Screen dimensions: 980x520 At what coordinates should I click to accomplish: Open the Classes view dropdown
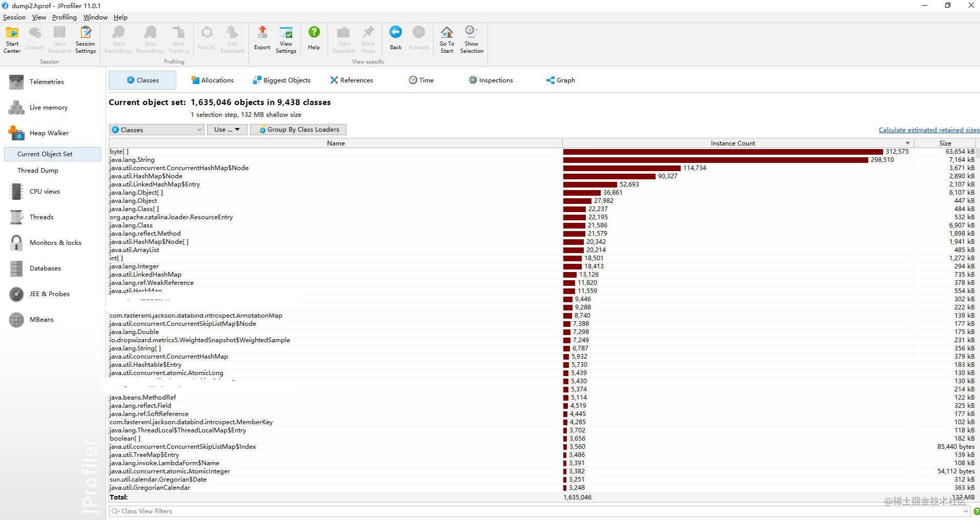click(157, 130)
